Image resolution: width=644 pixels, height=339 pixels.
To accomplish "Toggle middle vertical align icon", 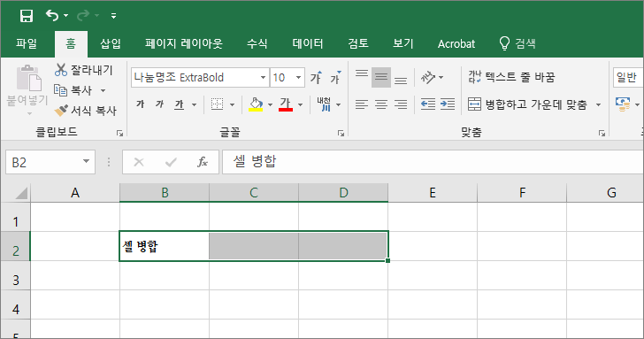I will (x=381, y=77).
